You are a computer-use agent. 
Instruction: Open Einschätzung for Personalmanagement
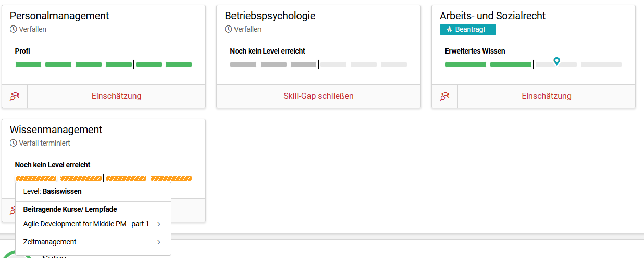116,96
